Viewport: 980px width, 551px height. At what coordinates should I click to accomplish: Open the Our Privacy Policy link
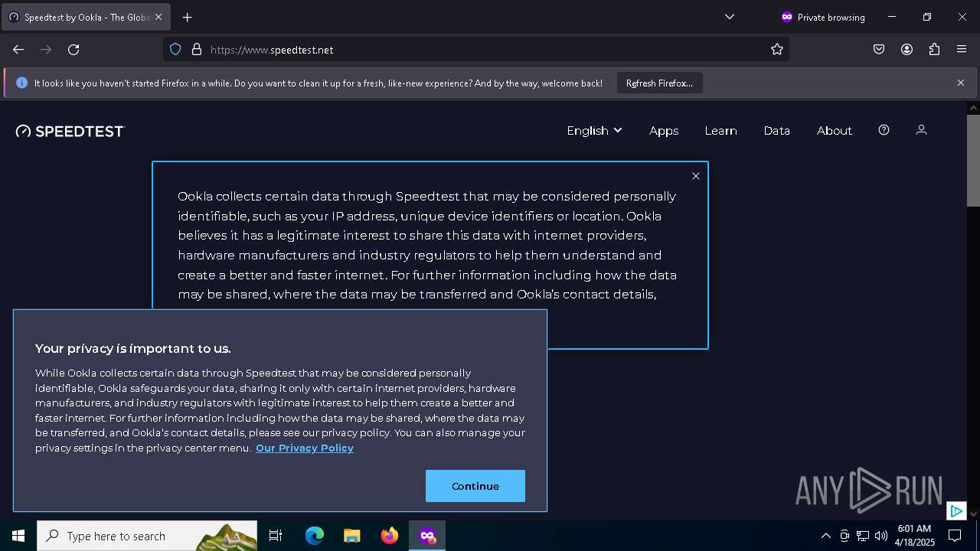(305, 448)
